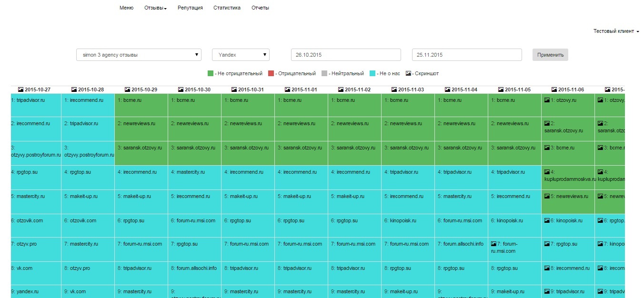The width and height of the screenshot is (644, 298).
Task: Open the Меню item
Action: (x=126, y=8)
